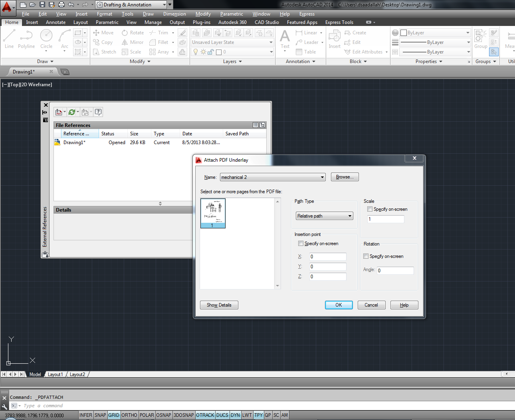
Task: Expand the Modify panel flyout
Action: tap(140, 61)
